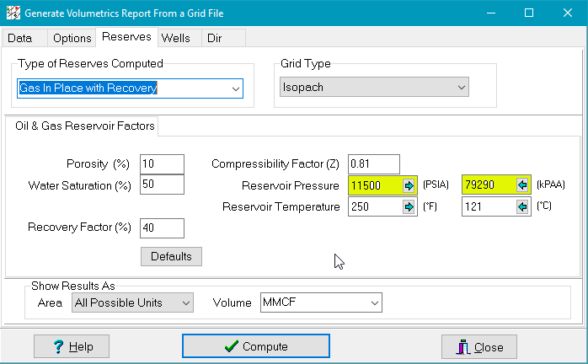Open Help for the volumetrics report
Screen dimensions: 588x364
click(x=72, y=346)
